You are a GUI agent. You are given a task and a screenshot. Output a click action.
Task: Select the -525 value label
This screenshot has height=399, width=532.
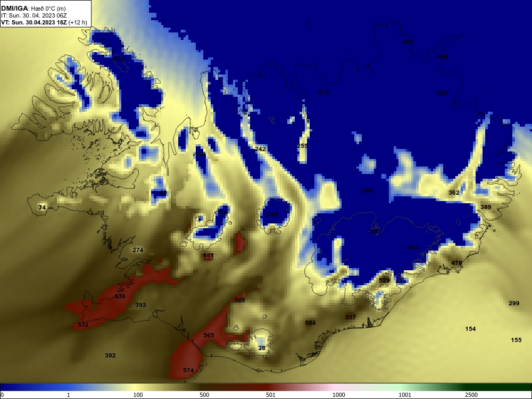(442, 93)
